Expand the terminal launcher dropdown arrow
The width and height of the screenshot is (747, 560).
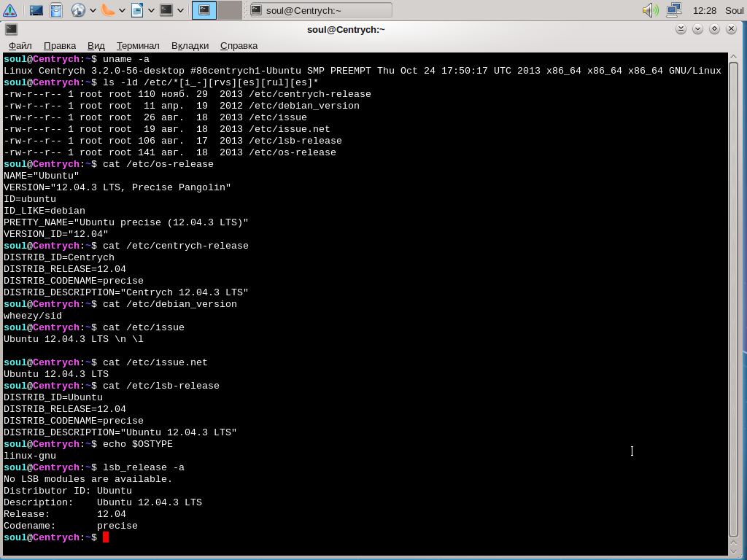pyautogui.click(x=181, y=10)
